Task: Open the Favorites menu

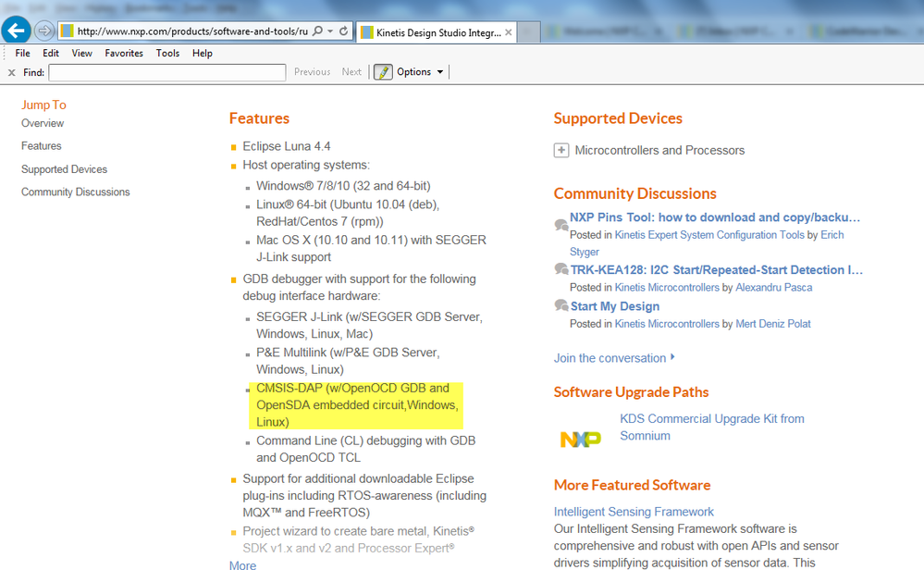Action: pyautogui.click(x=124, y=53)
